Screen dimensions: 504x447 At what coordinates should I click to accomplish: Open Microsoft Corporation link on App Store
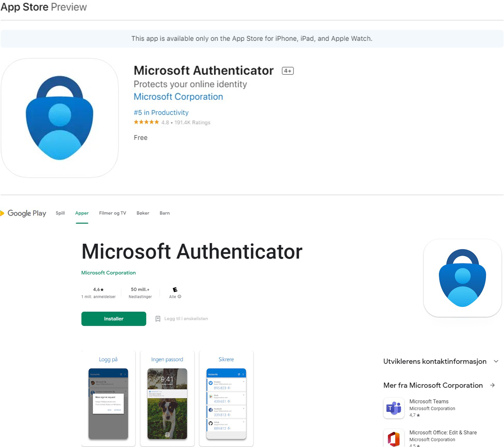coord(178,97)
